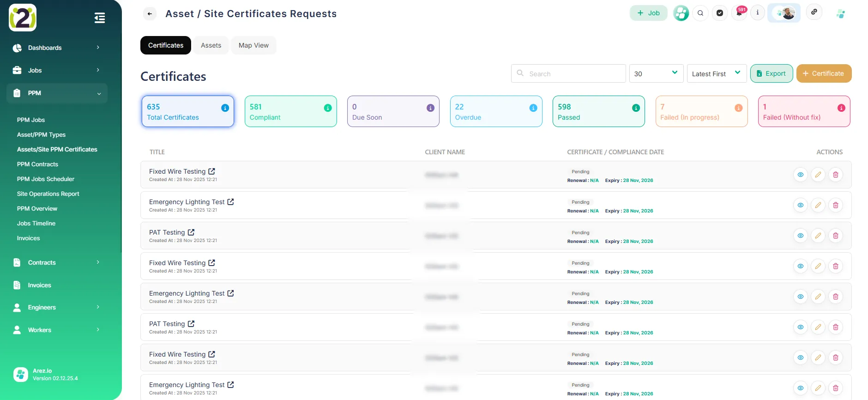Click the orange add Certificate button
Screen dimensions: 868x400
823,73
